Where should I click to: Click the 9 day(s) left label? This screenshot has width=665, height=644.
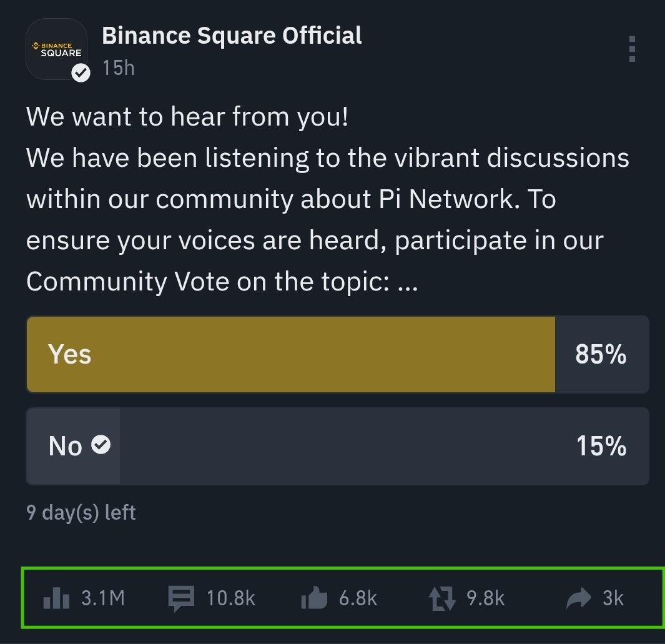(x=81, y=512)
